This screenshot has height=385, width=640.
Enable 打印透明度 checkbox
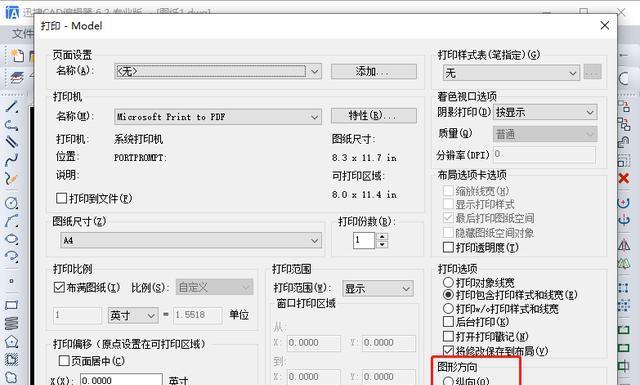(x=448, y=247)
